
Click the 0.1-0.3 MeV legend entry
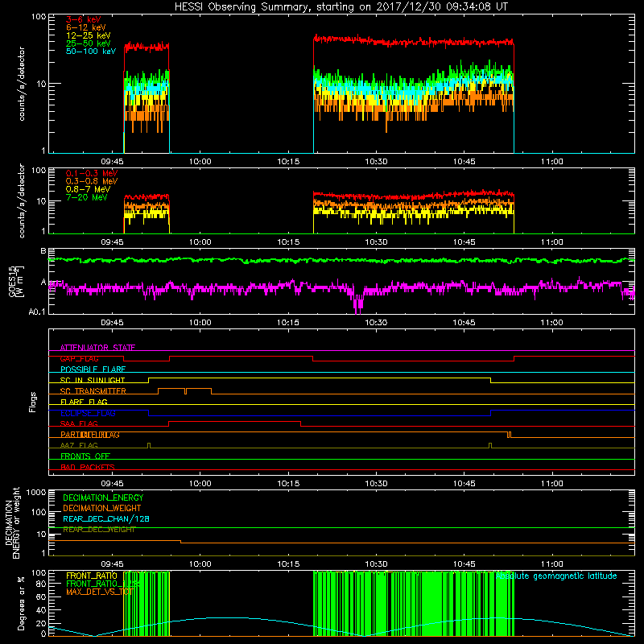point(92,173)
